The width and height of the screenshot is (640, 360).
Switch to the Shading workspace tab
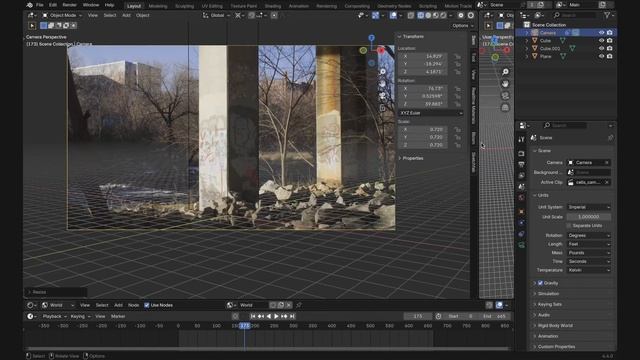273,6
